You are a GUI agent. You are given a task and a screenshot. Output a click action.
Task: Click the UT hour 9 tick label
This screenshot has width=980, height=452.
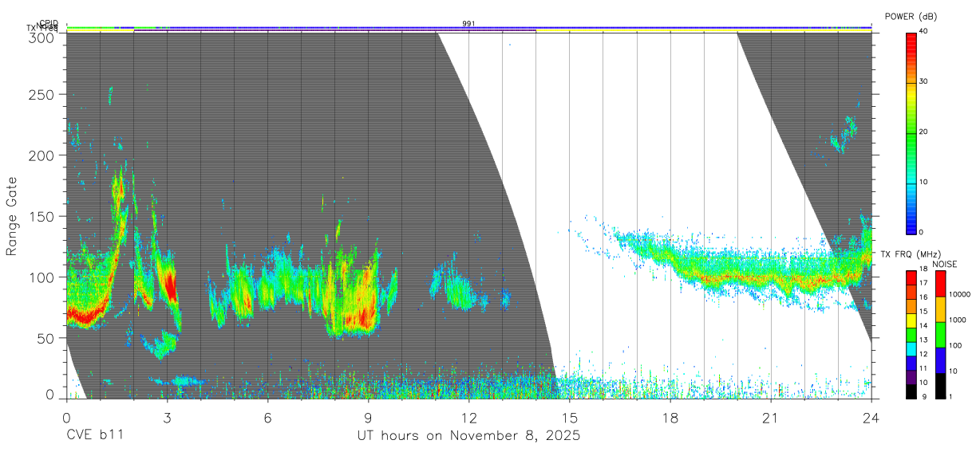[x=369, y=417]
